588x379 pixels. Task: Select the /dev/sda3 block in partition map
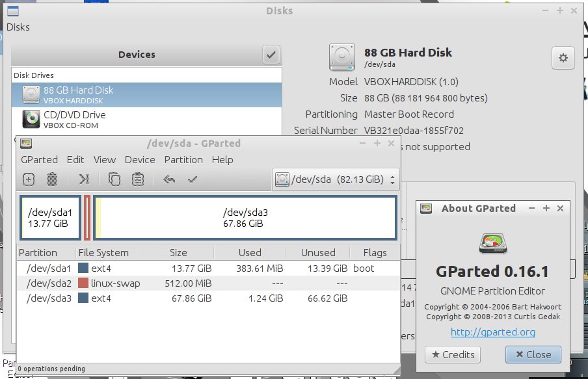pos(245,218)
